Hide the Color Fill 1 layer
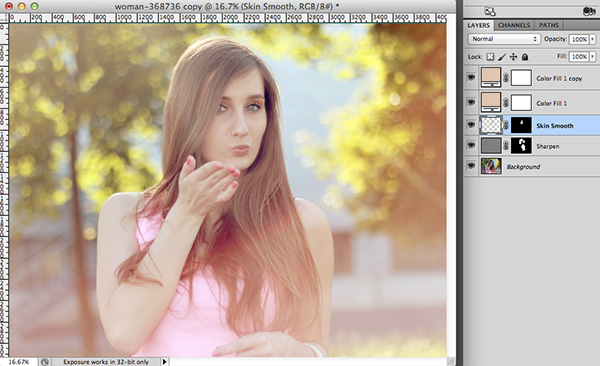The height and width of the screenshot is (366, 600). pyautogui.click(x=471, y=102)
